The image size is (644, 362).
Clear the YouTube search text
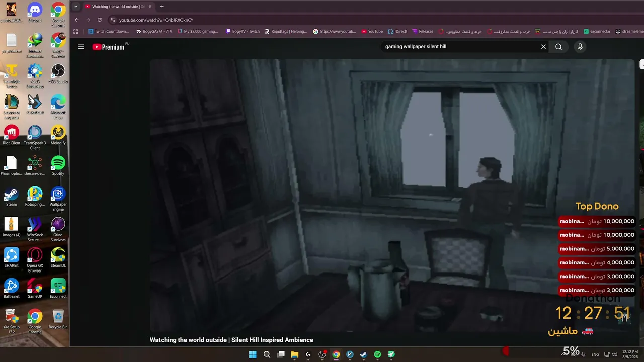(x=543, y=47)
